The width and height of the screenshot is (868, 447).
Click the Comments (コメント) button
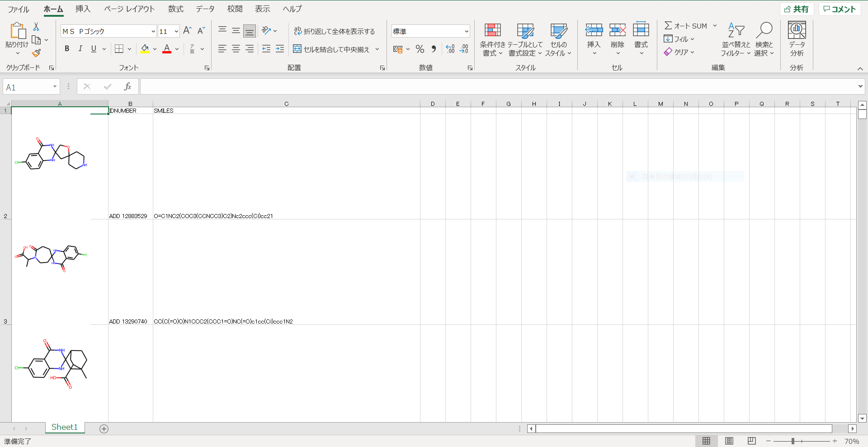840,9
